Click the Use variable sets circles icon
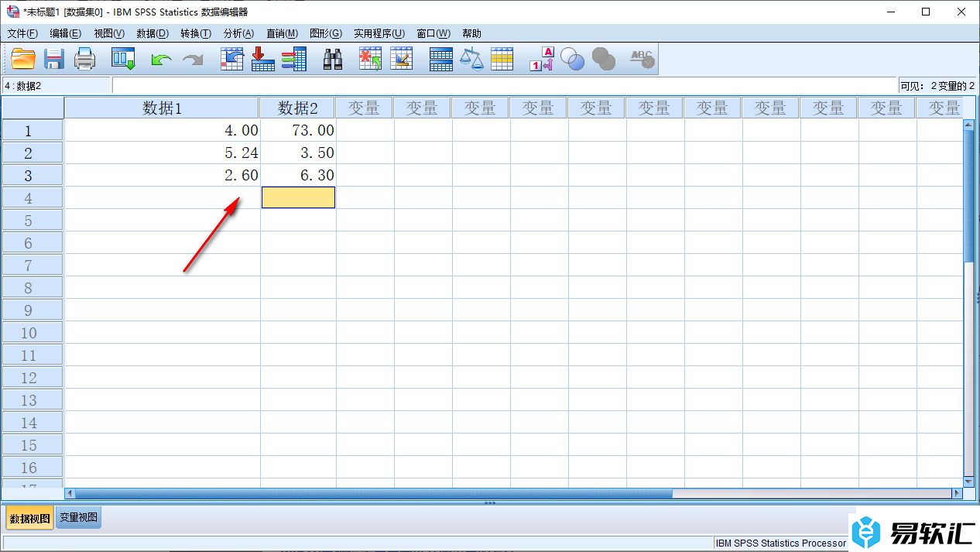This screenshot has width=980, height=552. (573, 59)
